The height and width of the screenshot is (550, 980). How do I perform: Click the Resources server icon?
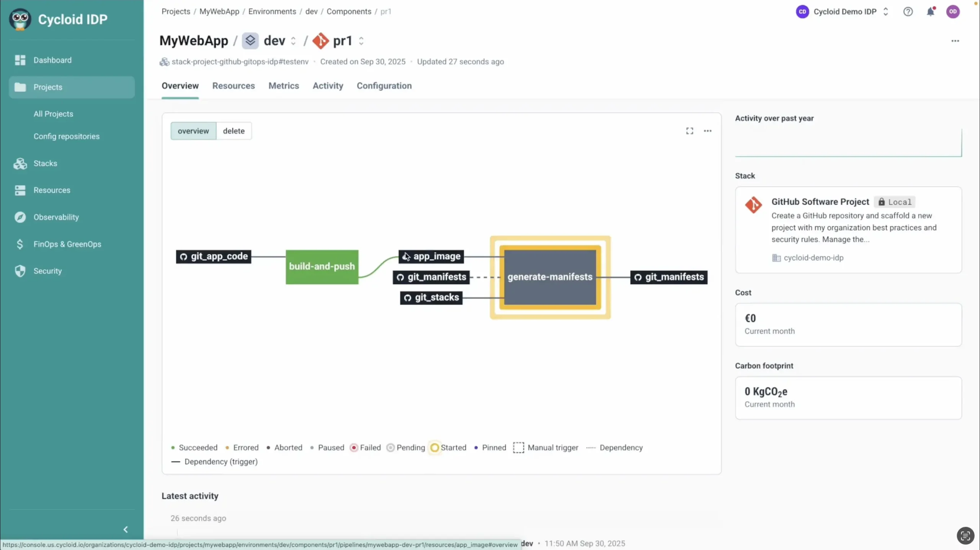pyautogui.click(x=20, y=190)
